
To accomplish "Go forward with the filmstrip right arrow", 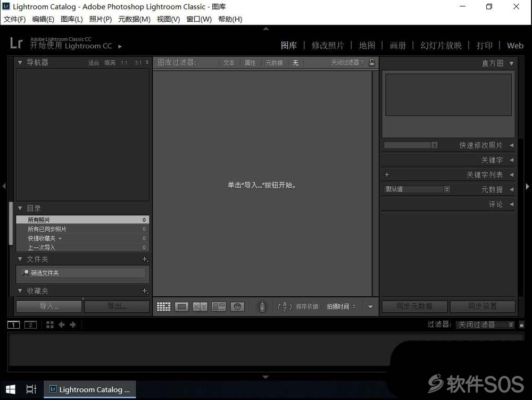I will pos(72,324).
